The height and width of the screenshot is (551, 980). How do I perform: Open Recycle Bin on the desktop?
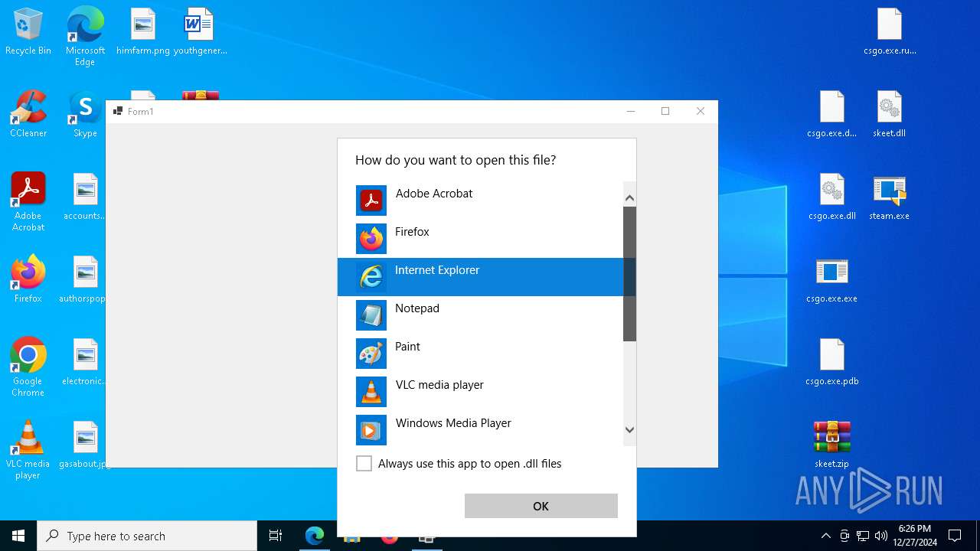click(28, 31)
